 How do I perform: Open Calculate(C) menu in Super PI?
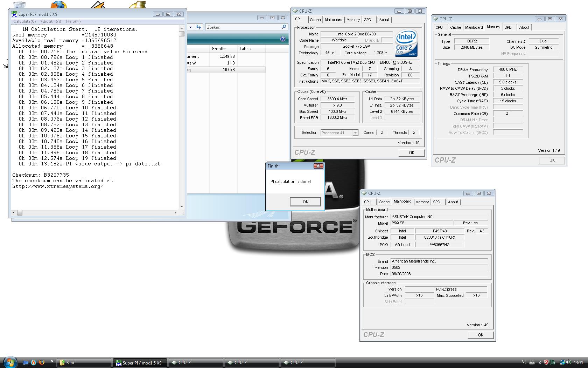point(24,21)
